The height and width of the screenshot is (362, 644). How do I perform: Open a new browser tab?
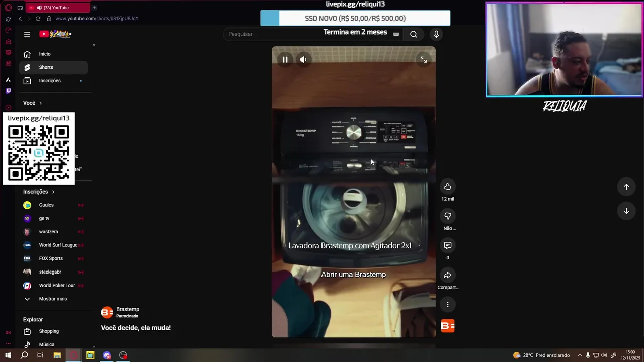[94, 8]
